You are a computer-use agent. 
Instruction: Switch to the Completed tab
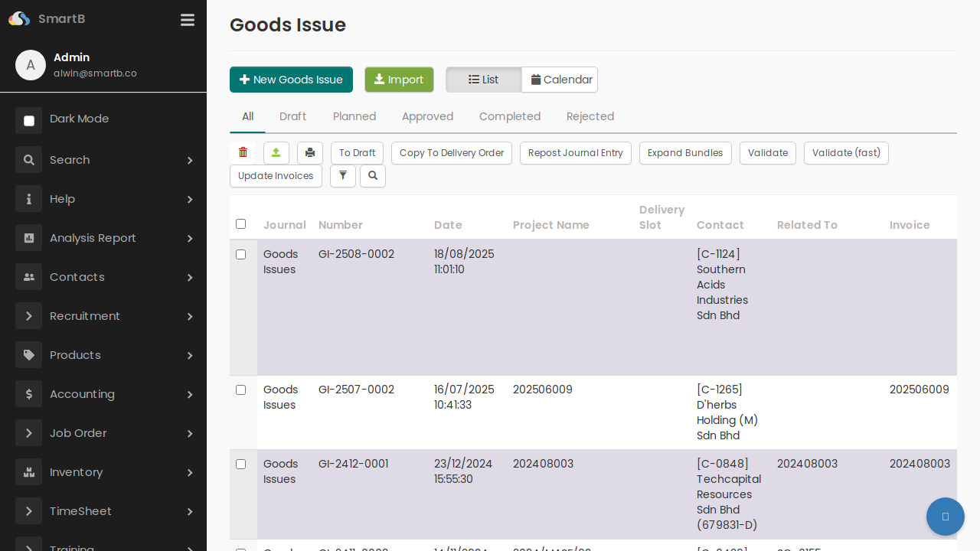pos(510,116)
